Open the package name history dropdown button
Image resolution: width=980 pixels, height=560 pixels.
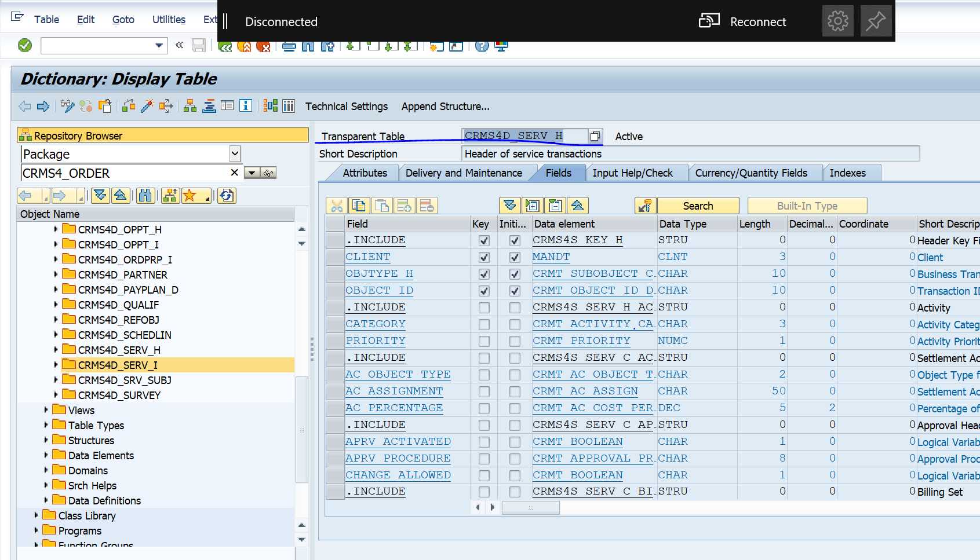click(252, 173)
